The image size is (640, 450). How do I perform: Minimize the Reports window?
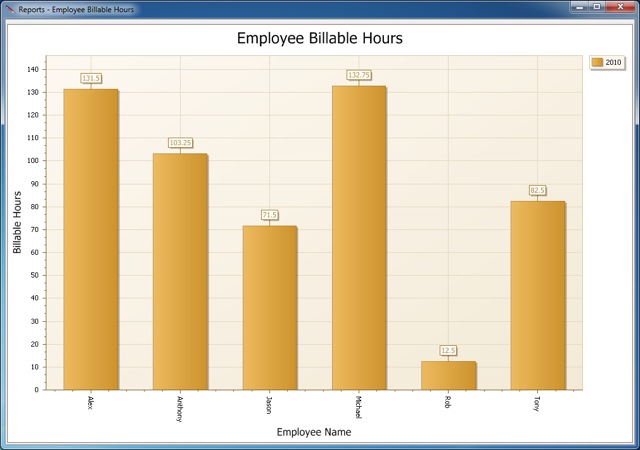tap(580, 7)
